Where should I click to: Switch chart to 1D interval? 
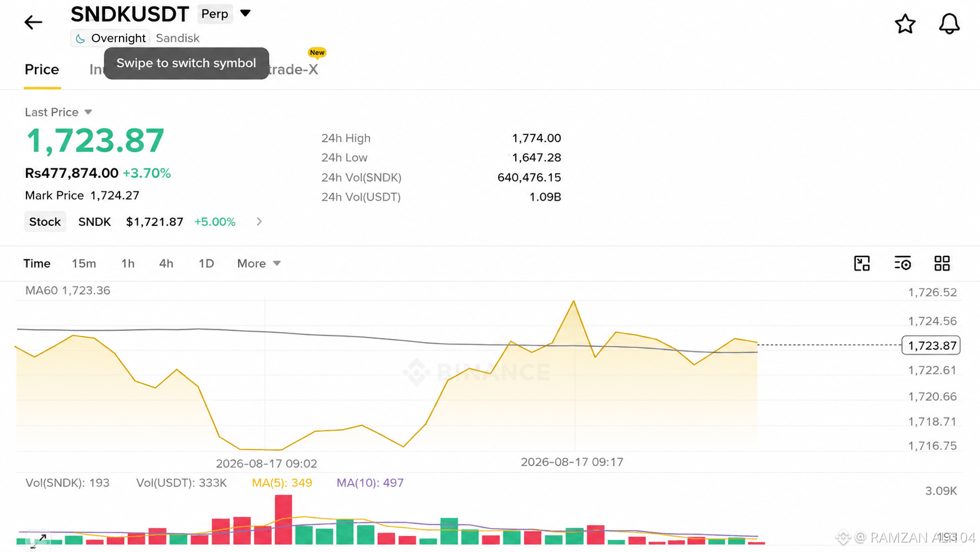[206, 263]
